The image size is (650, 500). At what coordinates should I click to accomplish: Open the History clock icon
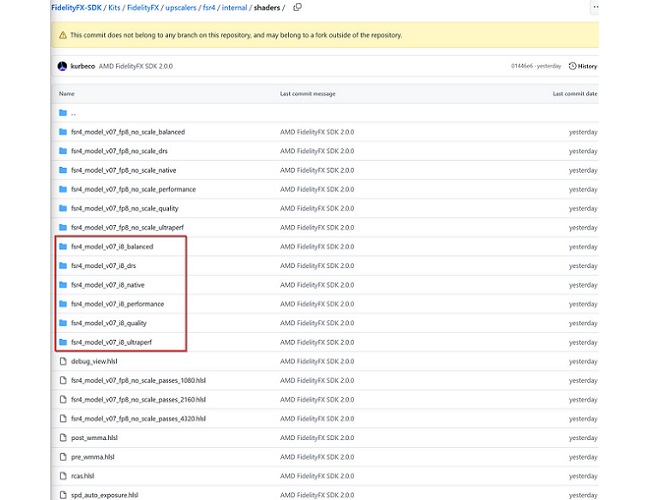click(573, 66)
